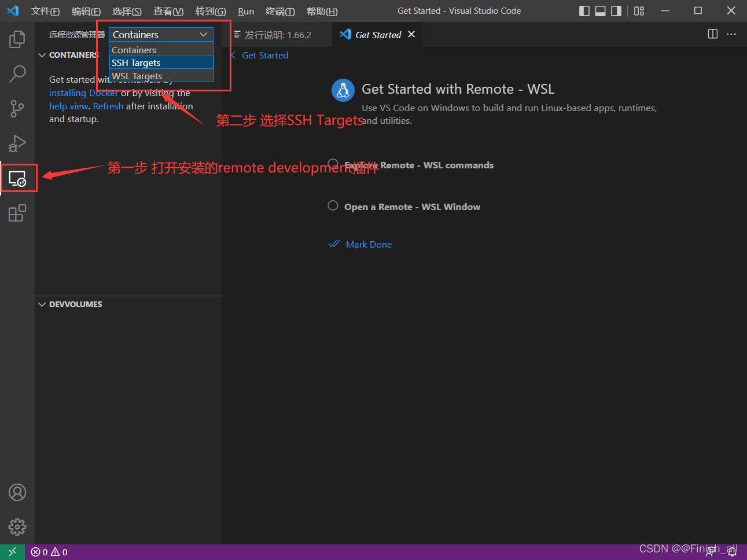Open the 转到(G) menu
This screenshot has height=560, width=747.
[211, 11]
